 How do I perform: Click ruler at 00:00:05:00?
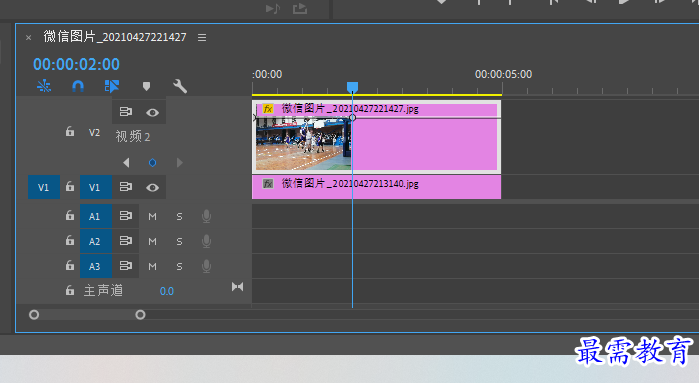click(503, 74)
